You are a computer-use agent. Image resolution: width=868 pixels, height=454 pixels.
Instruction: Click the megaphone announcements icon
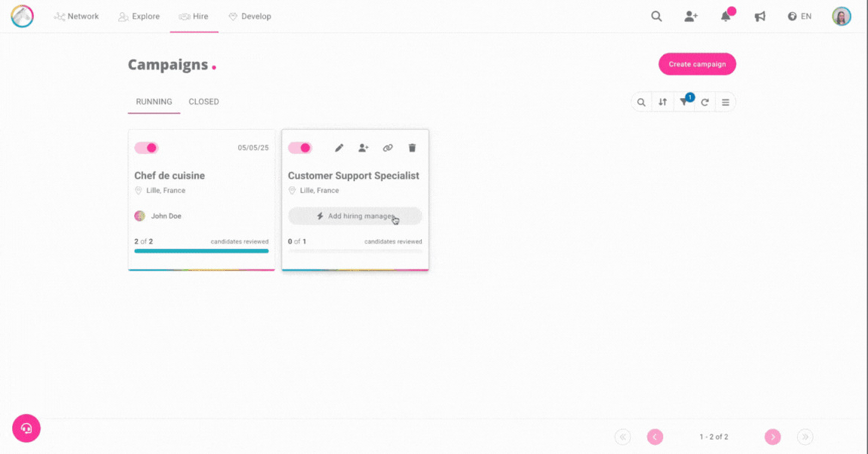(759, 17)
